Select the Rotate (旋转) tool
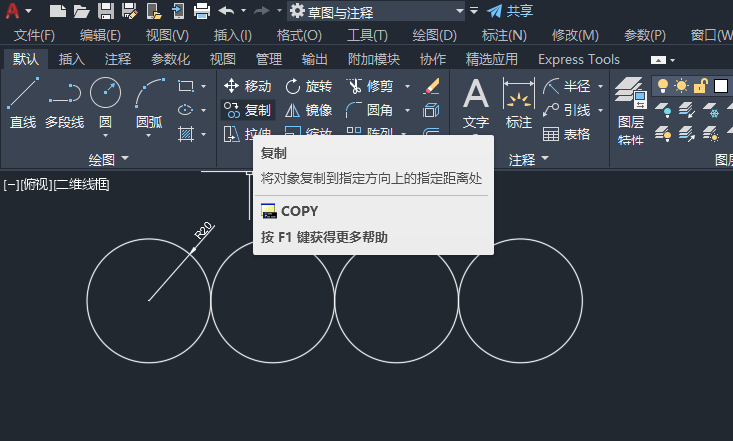Image resolution: width=733 pixels, height=441 pixels. point(309,86)
